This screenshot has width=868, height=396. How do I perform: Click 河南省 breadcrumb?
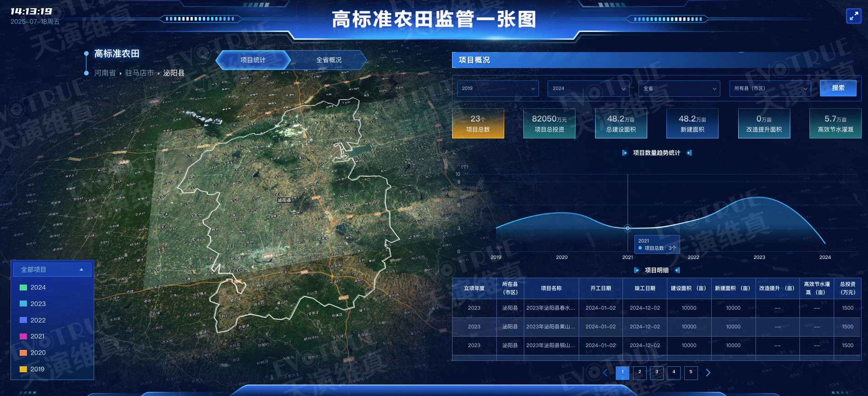pyautogui.click(x=105, y=73)
